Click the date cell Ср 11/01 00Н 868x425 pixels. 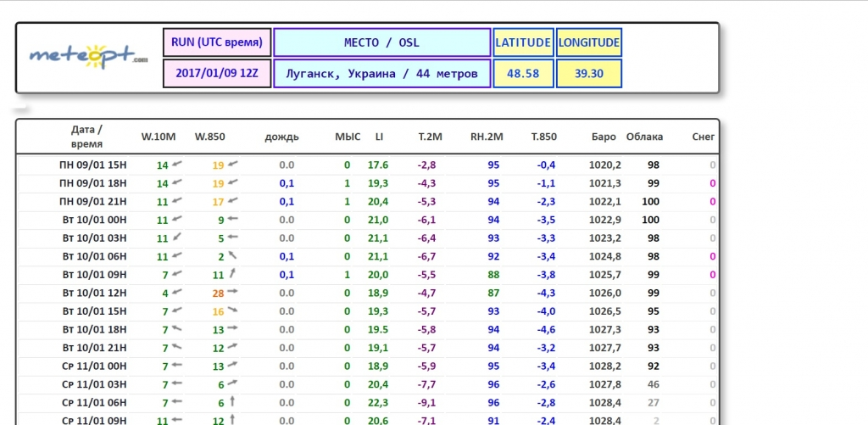tap(95, 366)
